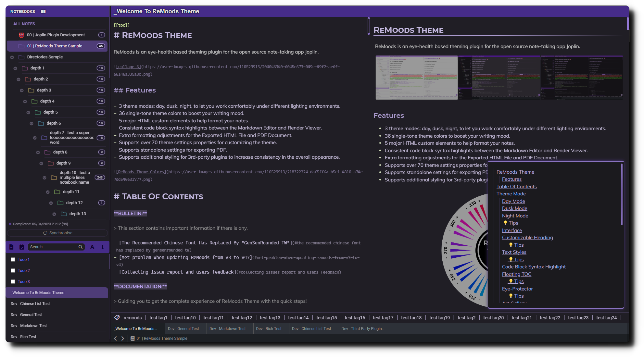Toggle sort order arrow icon
Image resolution: width=644 pixels, height=357 pixels.
click(x=103, y=247)
